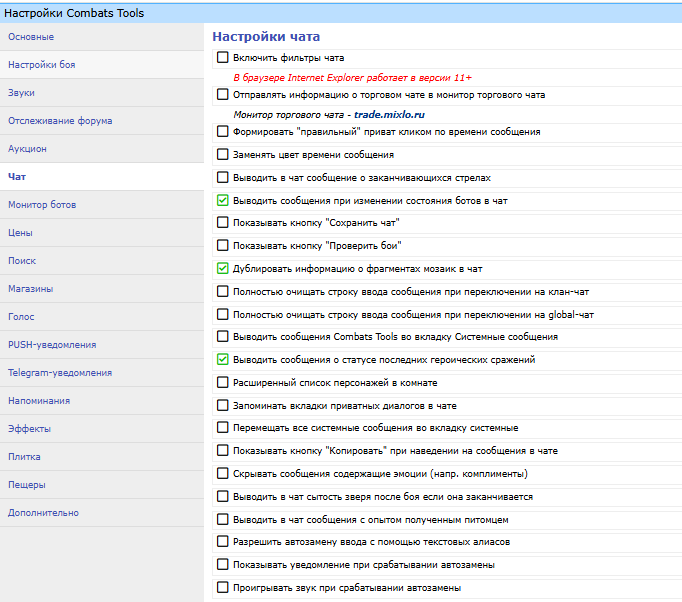This screenshot has height=602, width=682.
Task: Go to "Монитор ботов" section
Action: (42, 205)
